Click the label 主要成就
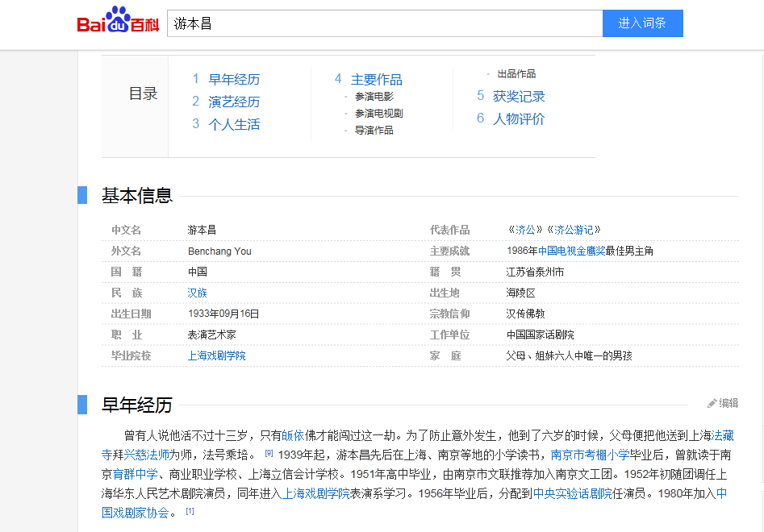This screenshot has height=532, width=764. 449,251
